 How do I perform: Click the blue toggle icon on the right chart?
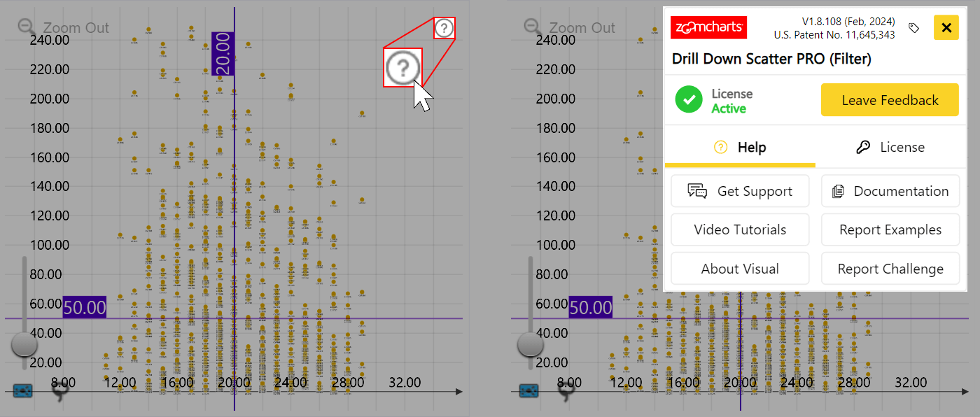pyautogui.click(x=528, y=391)
